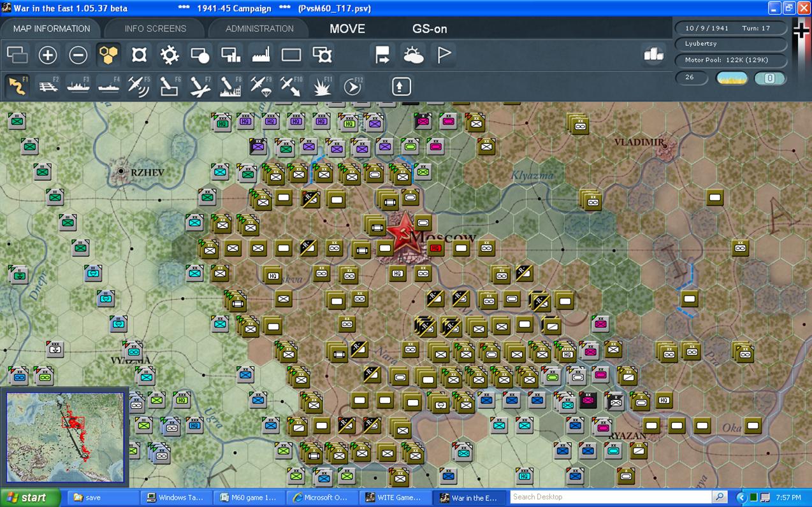Click the Motor Pool 122K readout

point(731,60)
